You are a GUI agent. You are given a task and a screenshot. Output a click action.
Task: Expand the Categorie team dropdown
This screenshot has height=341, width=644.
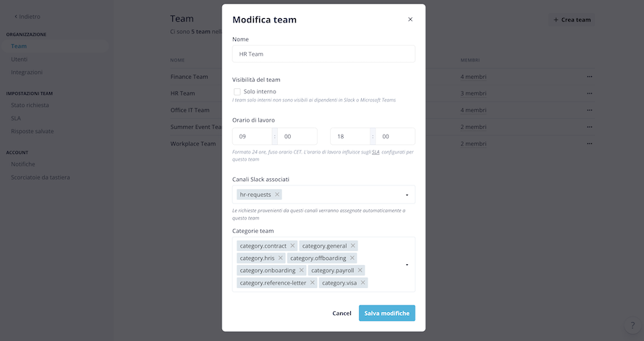click(x=407, y=264)
